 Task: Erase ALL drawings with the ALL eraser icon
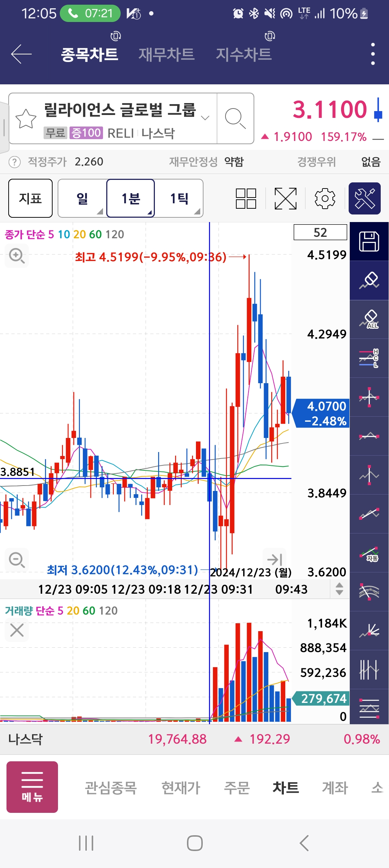click(x=369, y=319)
